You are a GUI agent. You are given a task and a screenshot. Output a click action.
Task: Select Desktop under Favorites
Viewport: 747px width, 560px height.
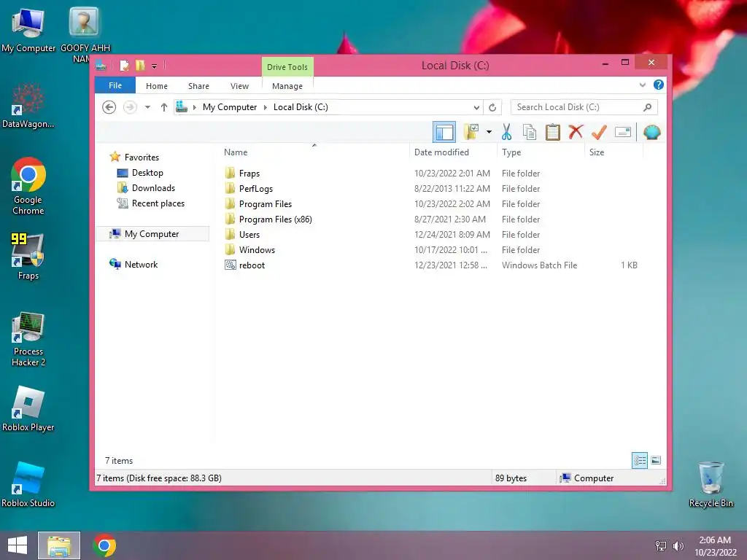tap(147, 172)
